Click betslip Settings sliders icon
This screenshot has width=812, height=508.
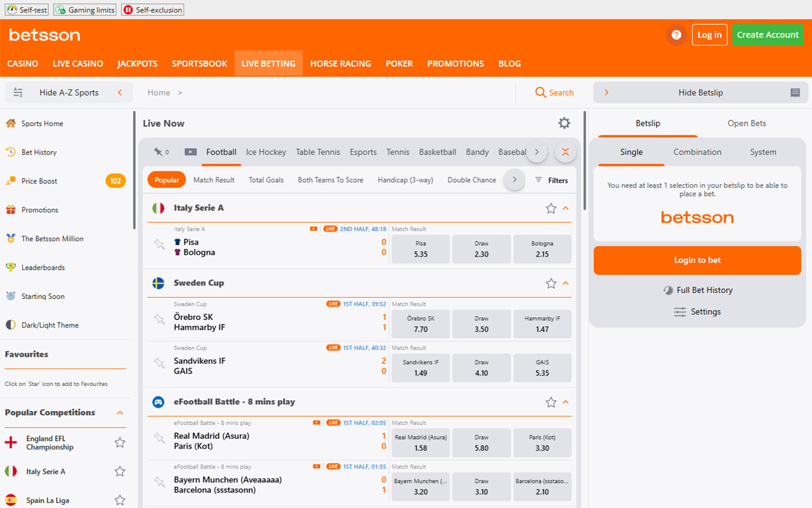[680, 312]
